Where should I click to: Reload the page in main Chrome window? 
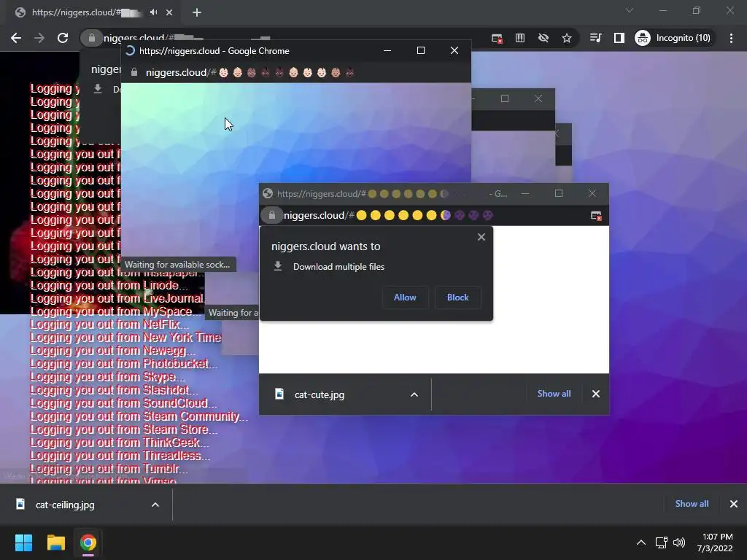coord(63,38)
